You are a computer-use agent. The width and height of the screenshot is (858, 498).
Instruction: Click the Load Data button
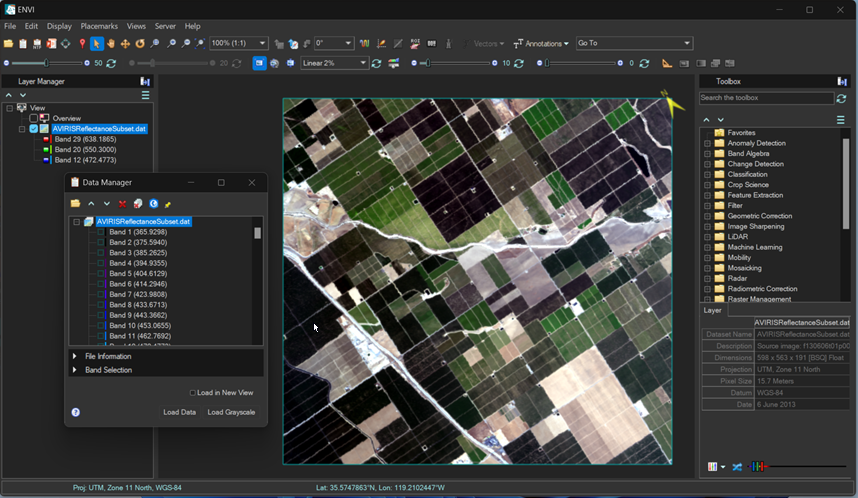click(179, 412)
